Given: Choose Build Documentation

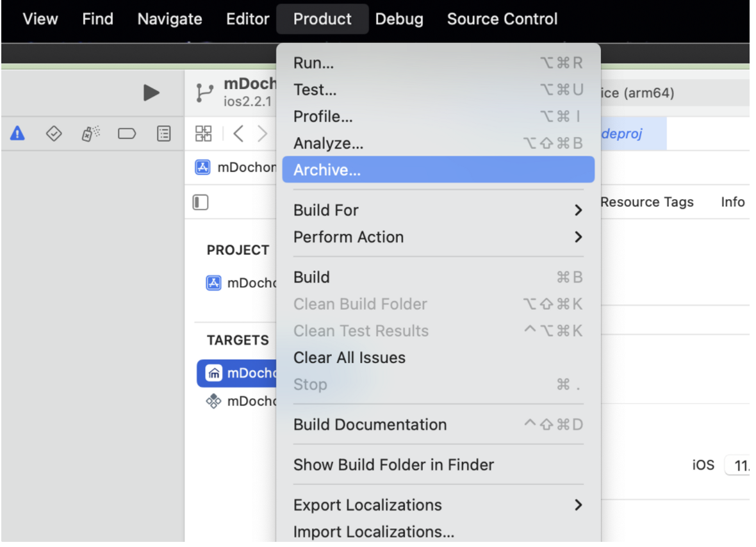Looking at the screenshot, I should coord(438,425).
